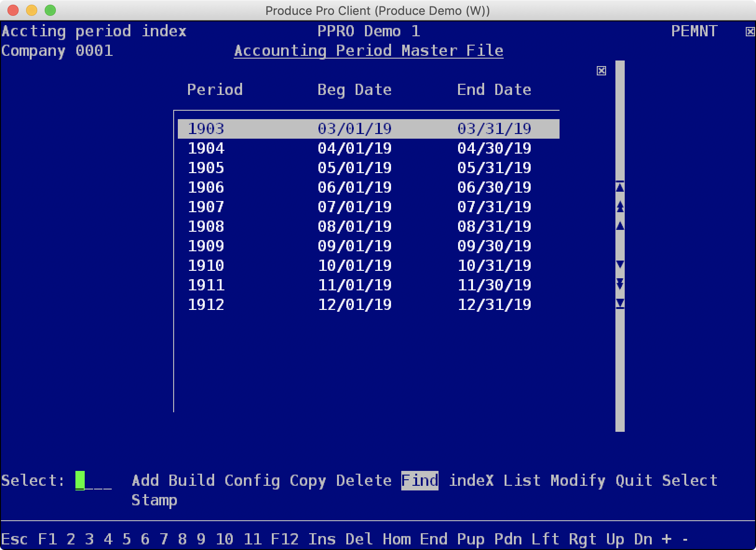This screenshot has height=550, width=756.
Task: Click the F12 key in bottom bar
Action: click(285, 539)
